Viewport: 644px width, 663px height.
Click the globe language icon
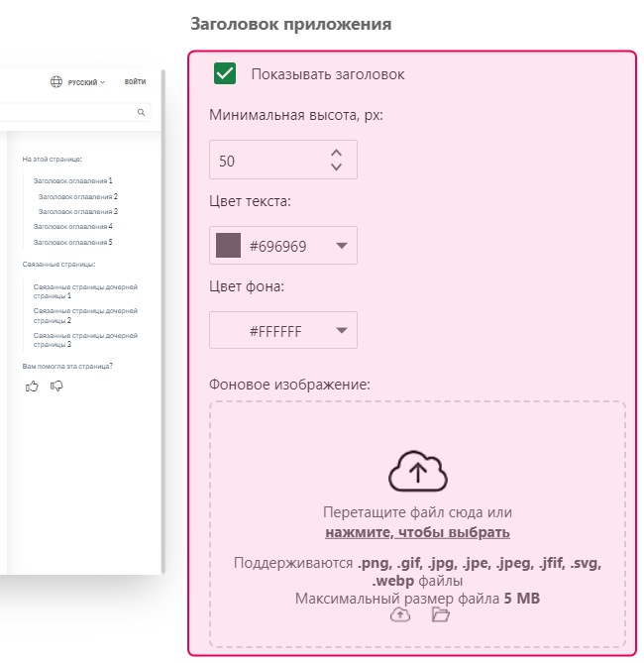(x=57, y=82)
